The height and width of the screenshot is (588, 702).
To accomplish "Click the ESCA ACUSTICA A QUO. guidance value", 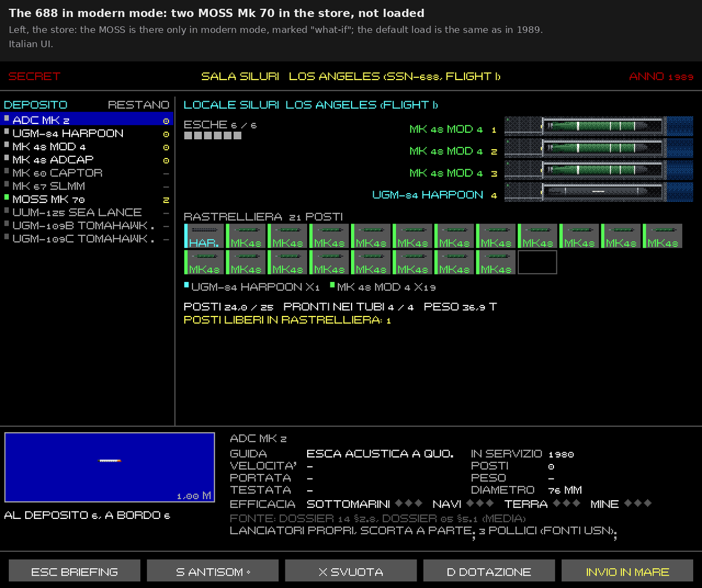I will [x=380, y=454].
